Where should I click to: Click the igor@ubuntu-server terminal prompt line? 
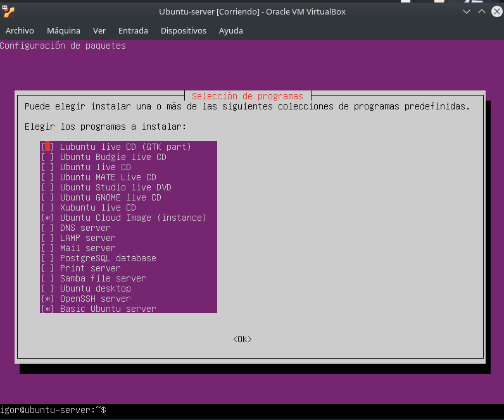[x=53, y=410]
